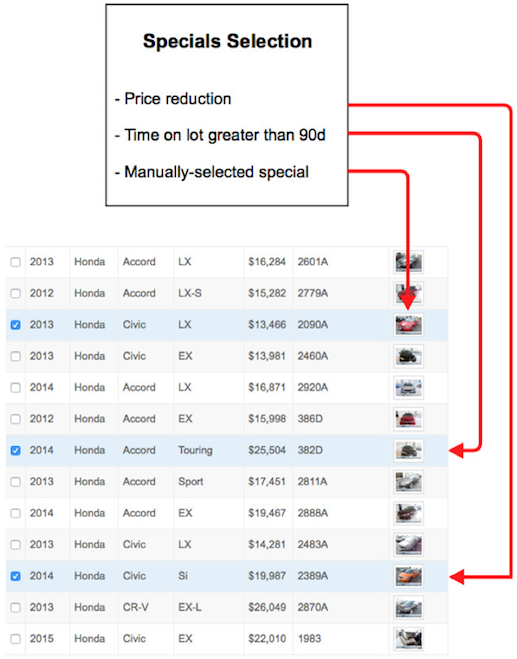Click the $16,871 price for 2014 Accord LX
Viewport: 517px width, 659px height.
[x=267, y=387]
